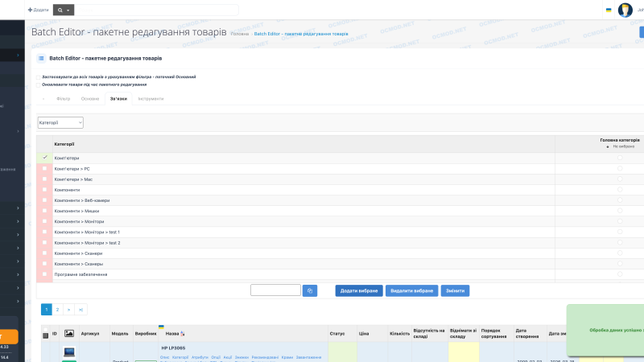Viewport: 644px width, 362px height.
Task: Open the 'Категорії' link type dropdown
Action: [60, 123]
